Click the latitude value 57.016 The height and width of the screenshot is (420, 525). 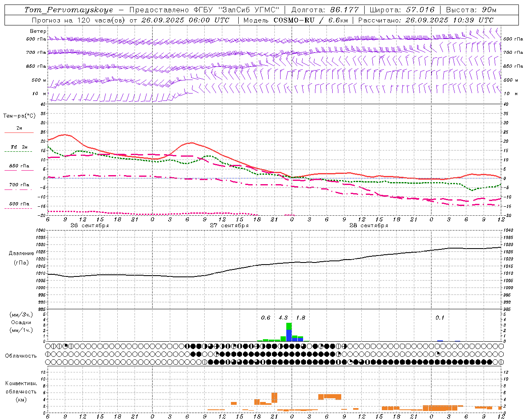420,10
